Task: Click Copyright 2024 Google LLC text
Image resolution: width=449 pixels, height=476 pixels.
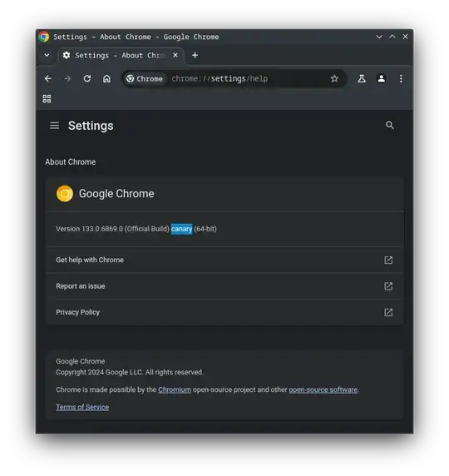Action: pos(130,373)
